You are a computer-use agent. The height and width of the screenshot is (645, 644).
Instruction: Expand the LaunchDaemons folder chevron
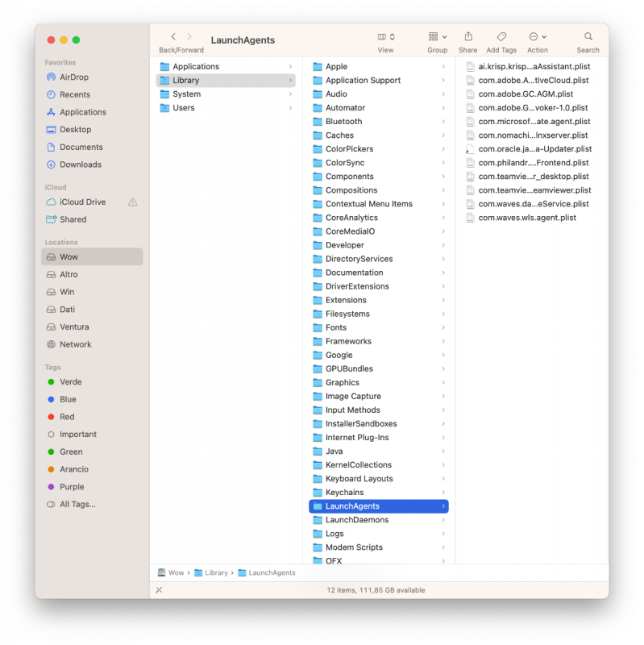point(443,520)
